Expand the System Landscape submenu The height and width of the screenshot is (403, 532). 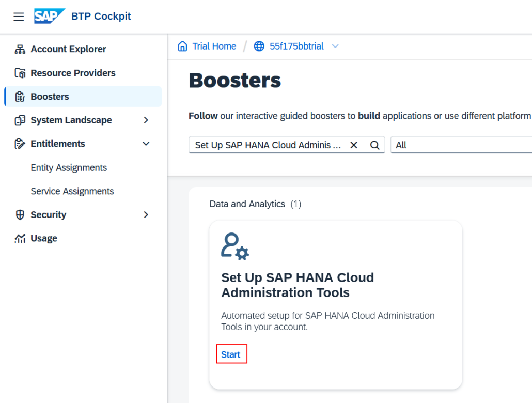pyautogui.click(x=146, y=120)
